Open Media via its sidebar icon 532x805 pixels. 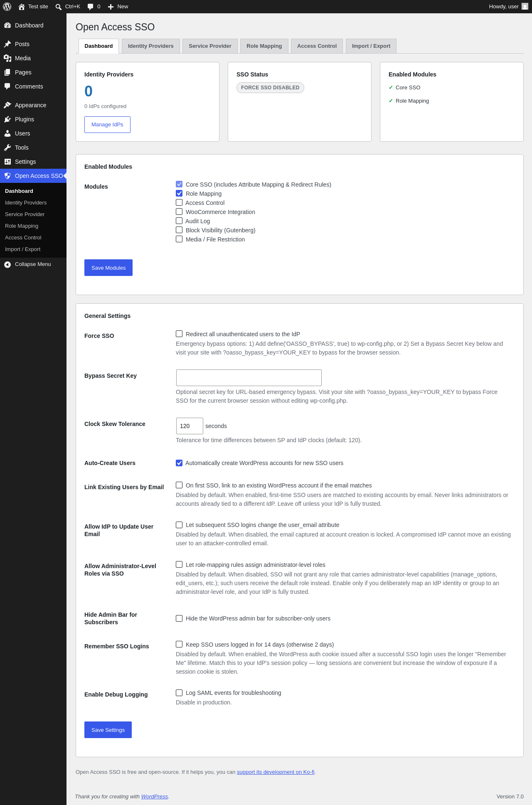click(x=7, y=58)
